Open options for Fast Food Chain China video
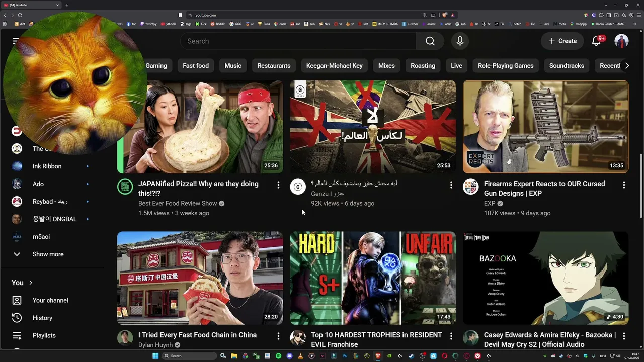This screenshot has width=644, height=362. (278, 336)
